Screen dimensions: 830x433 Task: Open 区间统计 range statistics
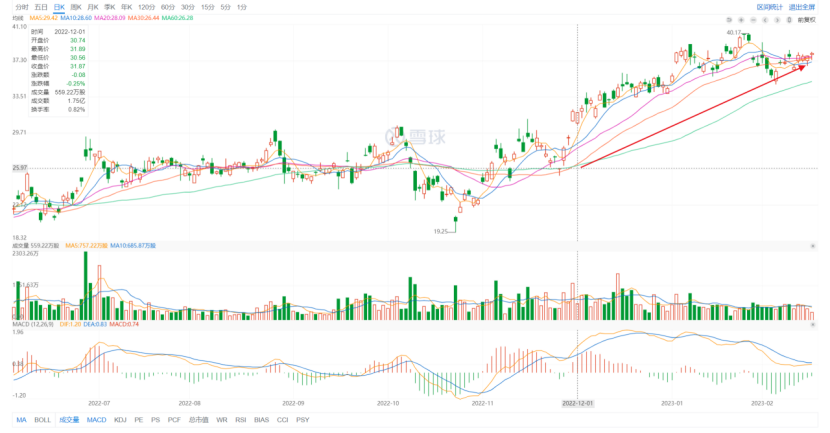tap(770, 7)
